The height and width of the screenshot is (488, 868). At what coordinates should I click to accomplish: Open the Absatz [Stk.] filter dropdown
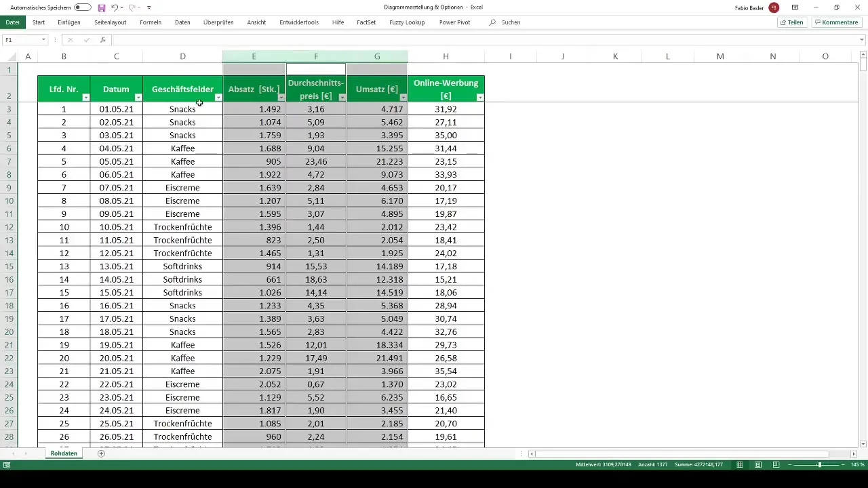[281, 98]
